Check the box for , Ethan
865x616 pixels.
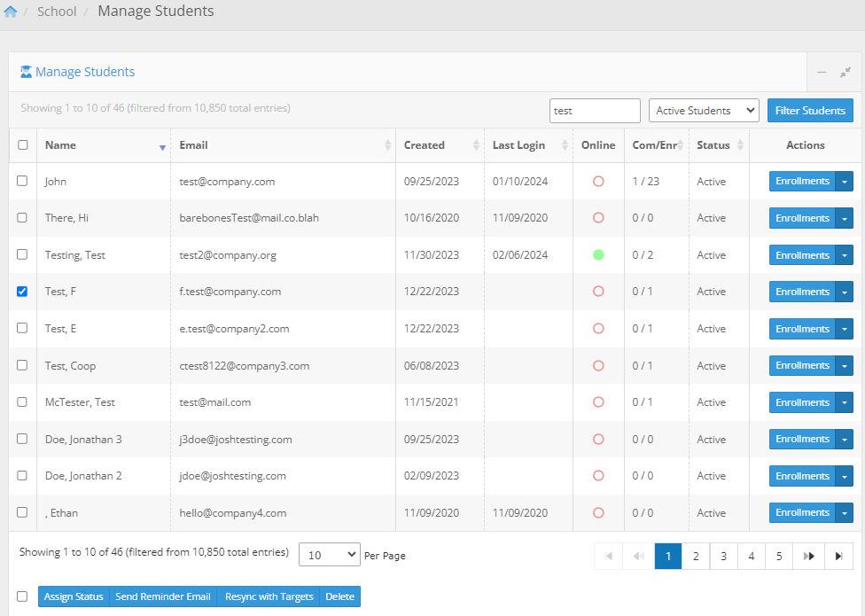(22, 511)
